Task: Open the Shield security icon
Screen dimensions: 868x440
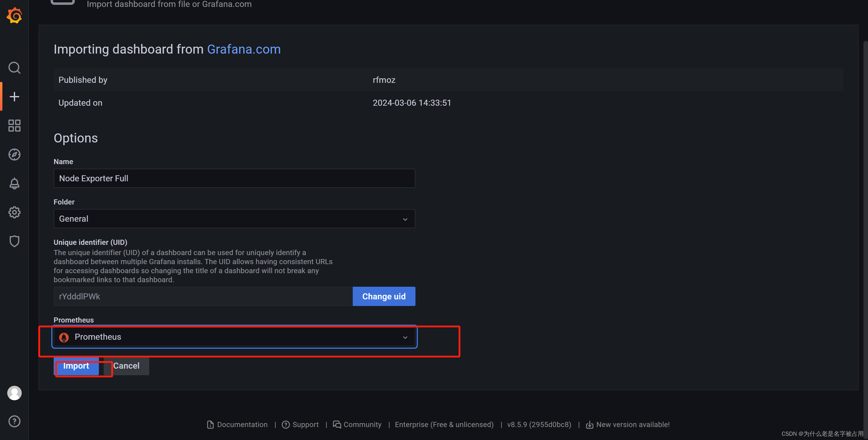Action: coord(14,241)
